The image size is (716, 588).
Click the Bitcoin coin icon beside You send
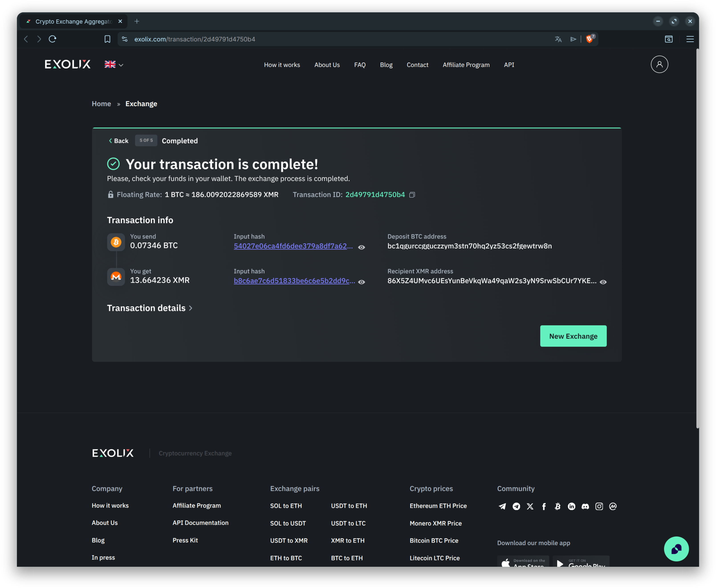tap(116, 242)
